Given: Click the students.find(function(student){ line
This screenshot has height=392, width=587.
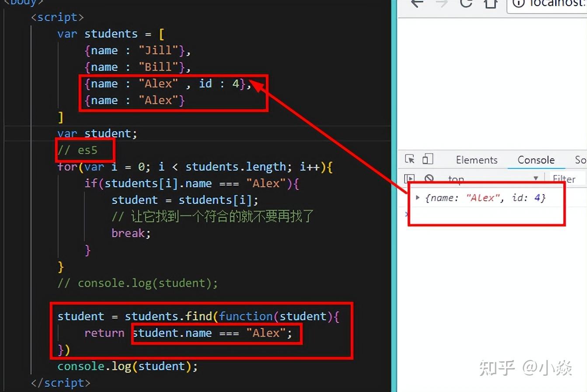Looking at the screenshot, I should 199,316.
